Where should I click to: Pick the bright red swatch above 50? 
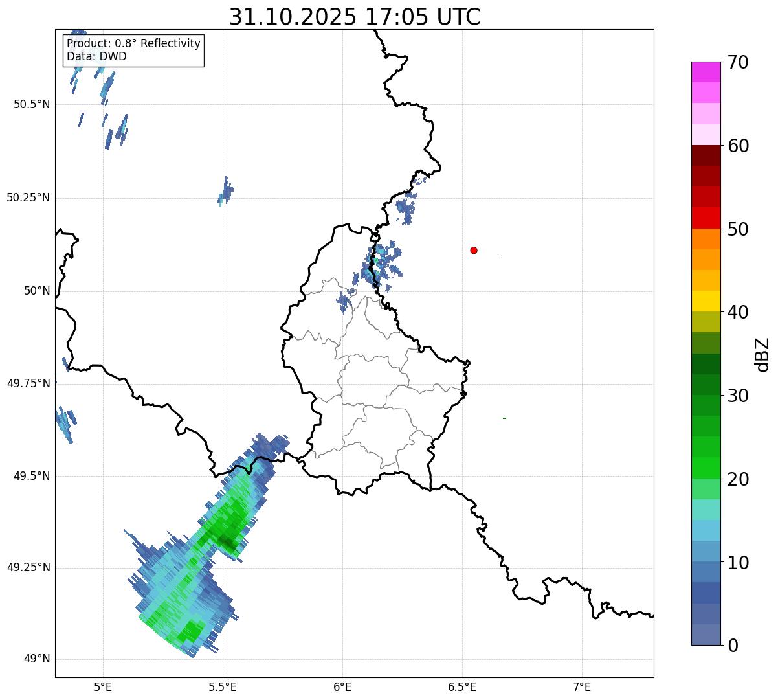pyautogui.click(x=706, y=218)
